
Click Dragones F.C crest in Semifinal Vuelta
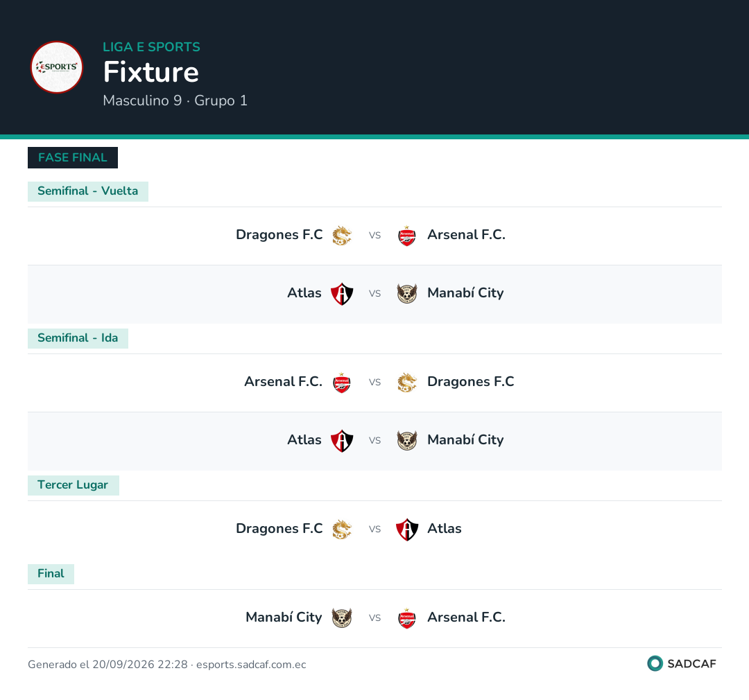pyautogui.click(x=342, y=236)
